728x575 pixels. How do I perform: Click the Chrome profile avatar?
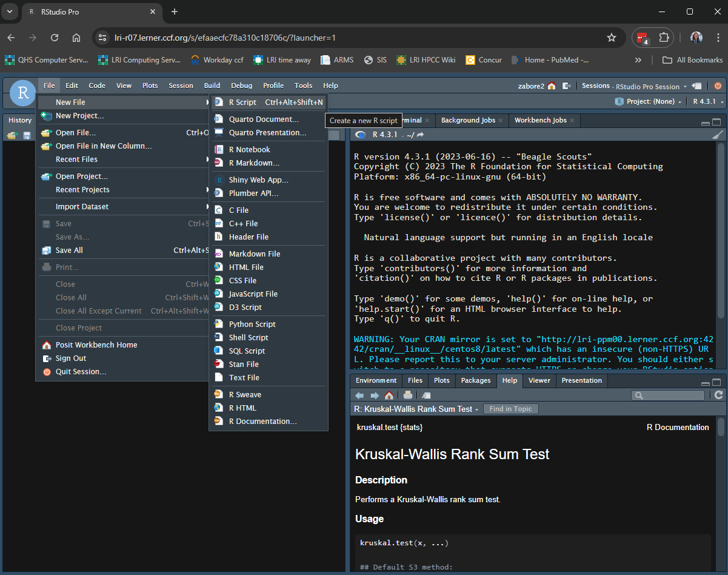(696, 38)
